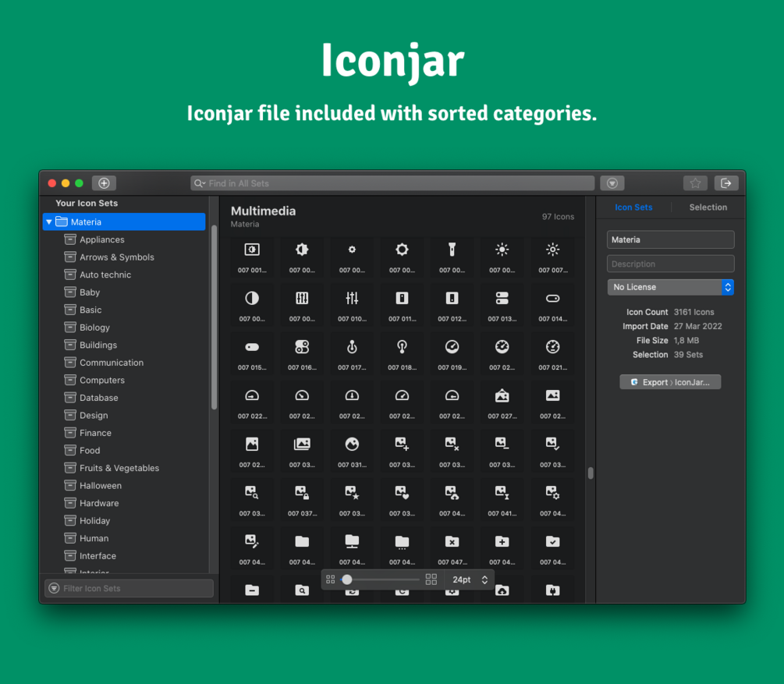Click Export to IconJar button
The height and width of the screenshot is (684, 784).
[670, 382]
